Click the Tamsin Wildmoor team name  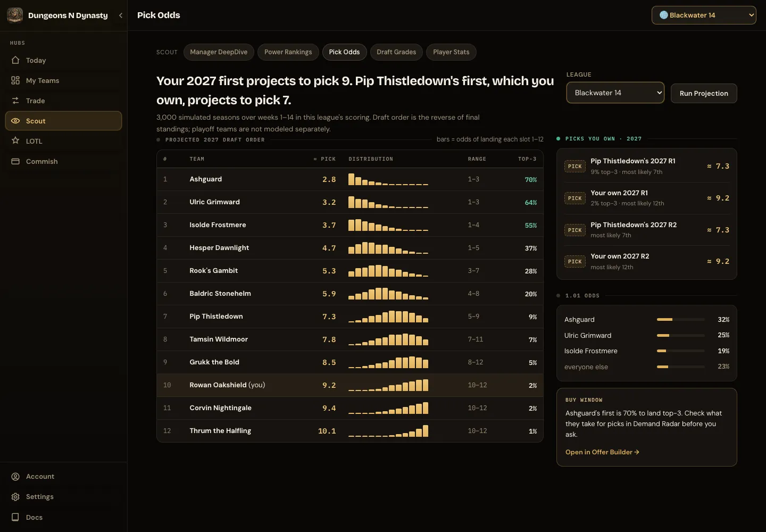(219, 339)
